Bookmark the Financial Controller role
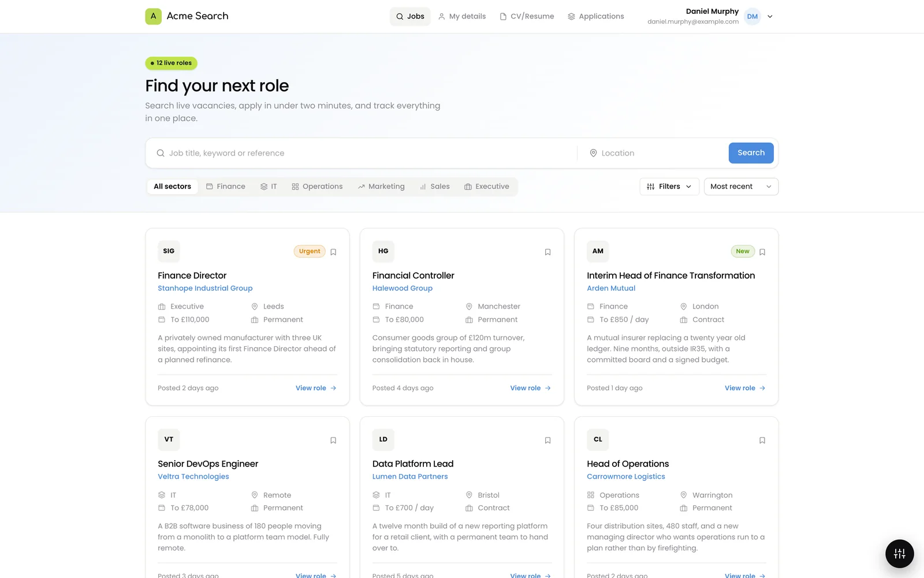The height and width of the screenshot is (578, 924). point(547,252)
